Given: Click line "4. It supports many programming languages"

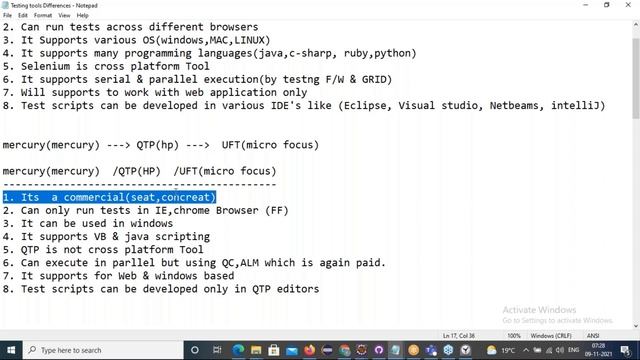Looking at the screenshot, I should pos(209,53).
